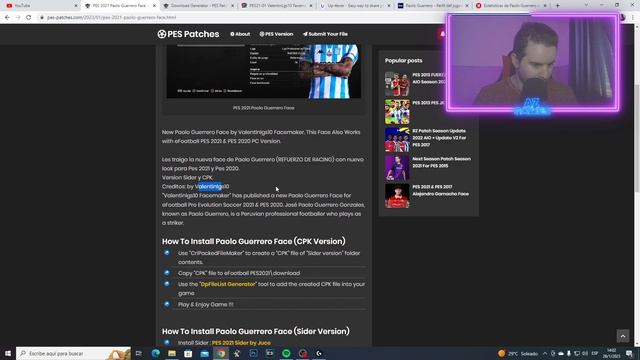Open Spotify from the taskbar
The width and height of the screenshot is (640, 360).
tap(286, 353)
